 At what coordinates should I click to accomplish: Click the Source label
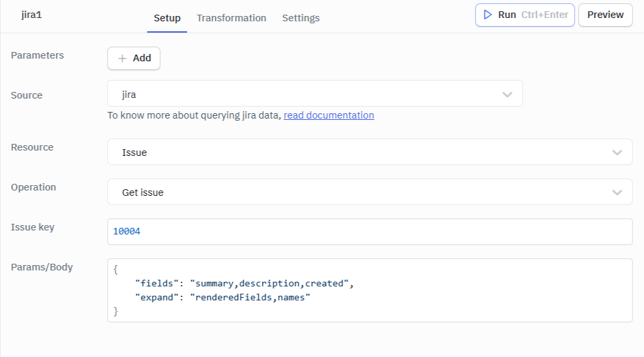pyautogui.click(x=27, y=95)
